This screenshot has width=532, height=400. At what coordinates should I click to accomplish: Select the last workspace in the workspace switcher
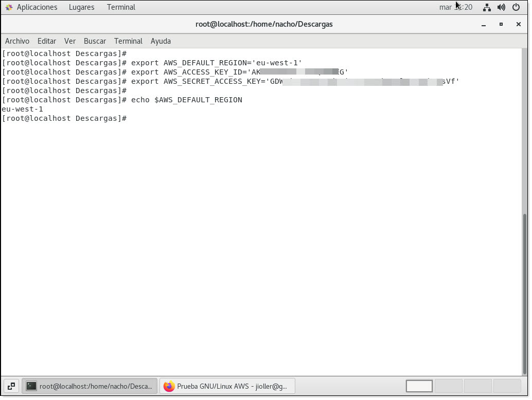click(x=507, y=386)
